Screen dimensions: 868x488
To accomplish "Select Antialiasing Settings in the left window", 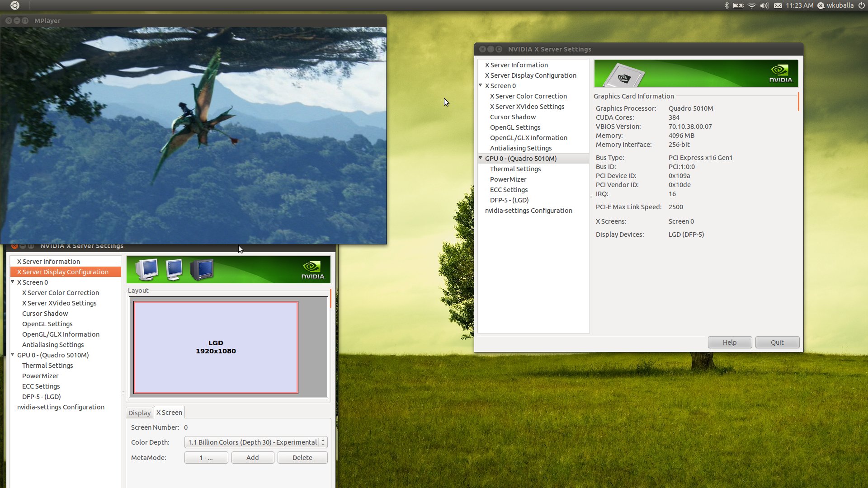I will pyautogui.click(x=53, y=345).
